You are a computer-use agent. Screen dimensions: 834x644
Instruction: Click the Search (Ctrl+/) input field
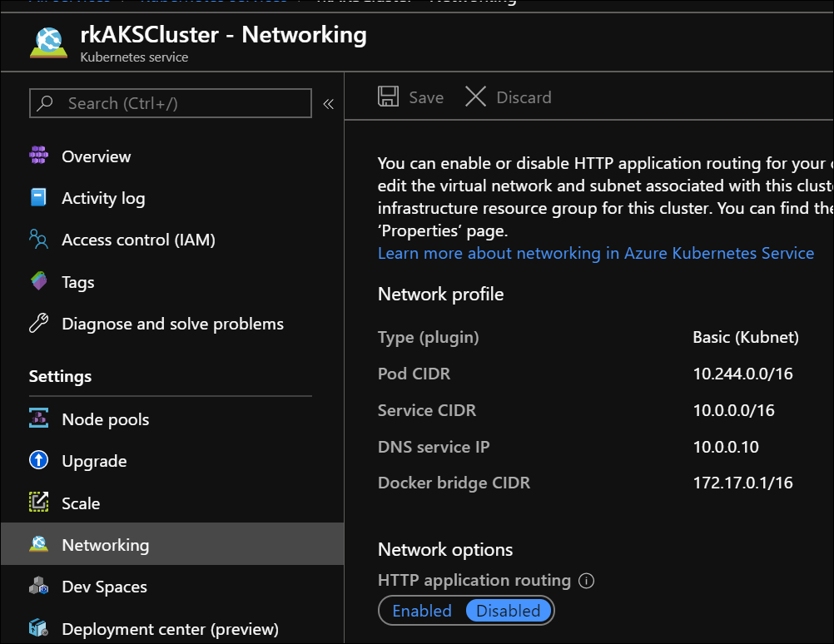tap(171, 103)
